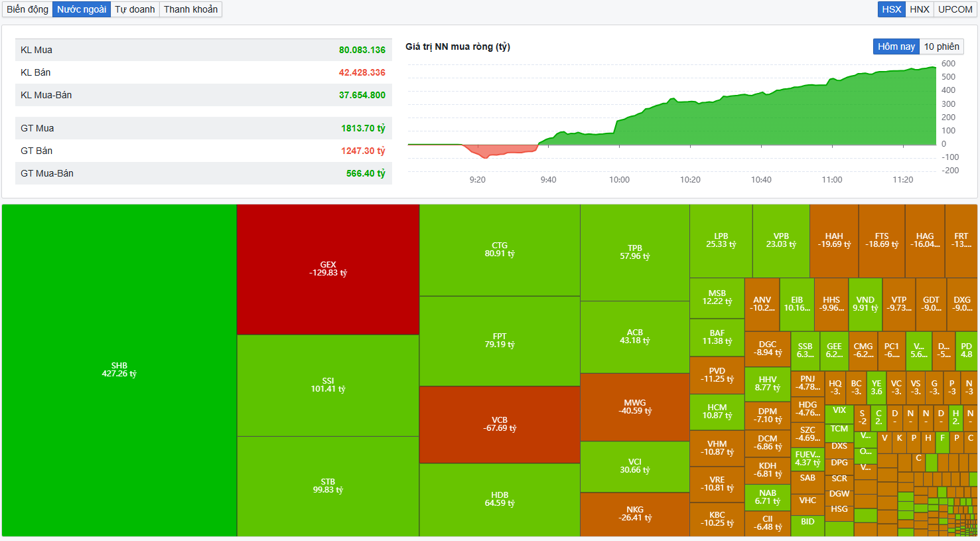
Task: Select the VPB 23.03 tỷ tile
Action: [x=781, y=241]
